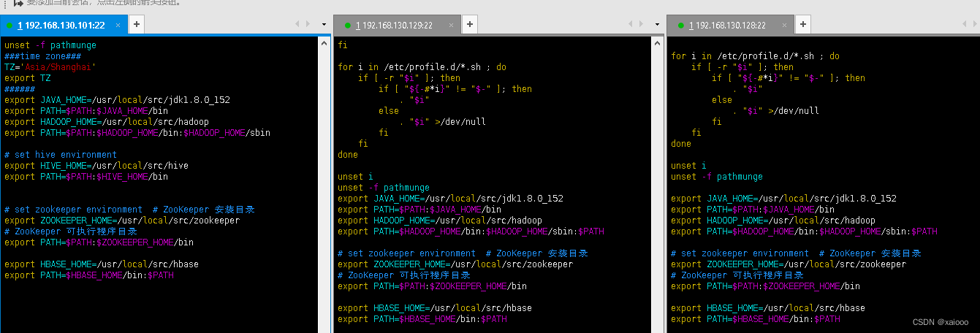
Task: Open the tab list dropdown in the 192.168.130.101 pane
Action: point(324,24)
